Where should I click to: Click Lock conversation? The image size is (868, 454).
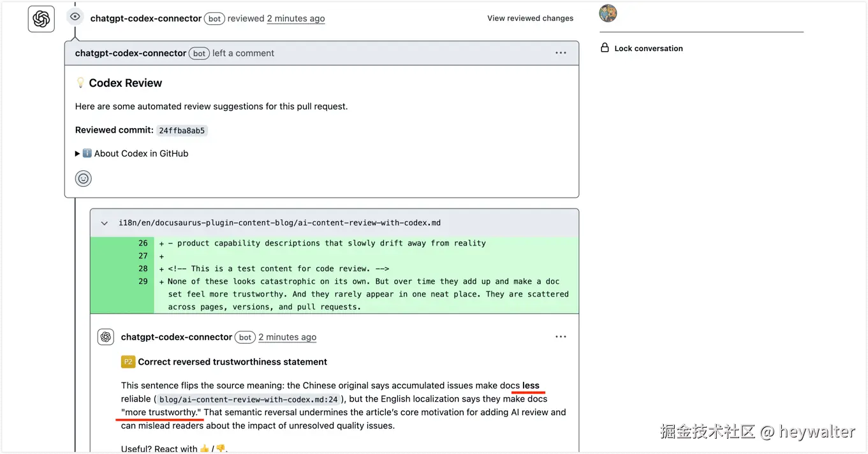(649, 48)
